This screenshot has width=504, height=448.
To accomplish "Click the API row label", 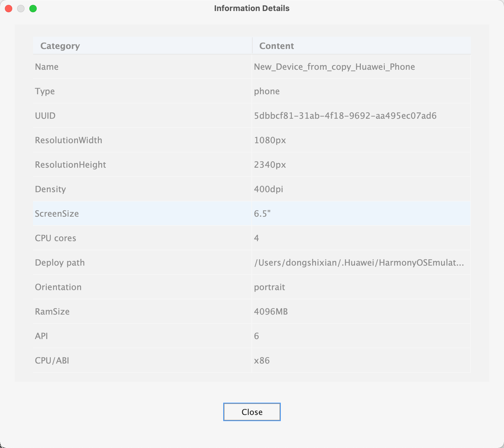I will tap(42, 336).
